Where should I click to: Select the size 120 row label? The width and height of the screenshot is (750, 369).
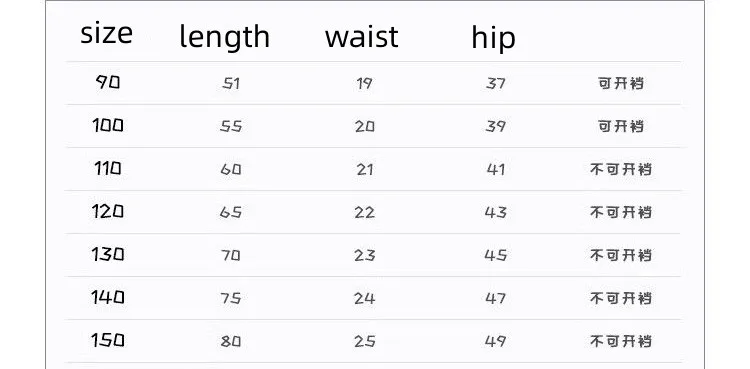point(108,211)
